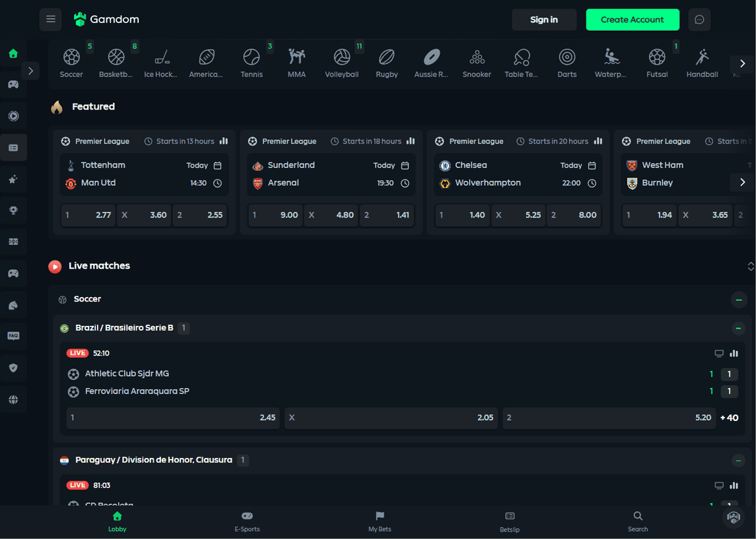
Task: Open the Betslip tab
Action: [x=509, y=521]
